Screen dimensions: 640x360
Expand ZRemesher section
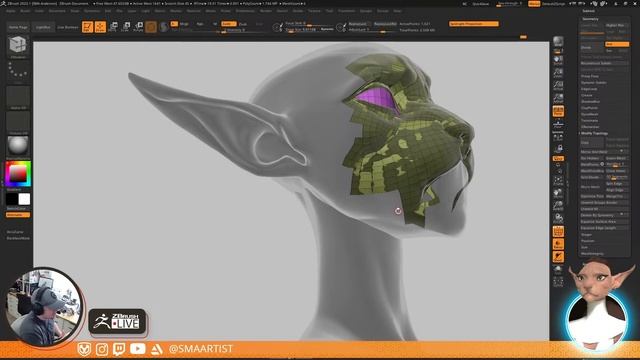tap(590, 127)
